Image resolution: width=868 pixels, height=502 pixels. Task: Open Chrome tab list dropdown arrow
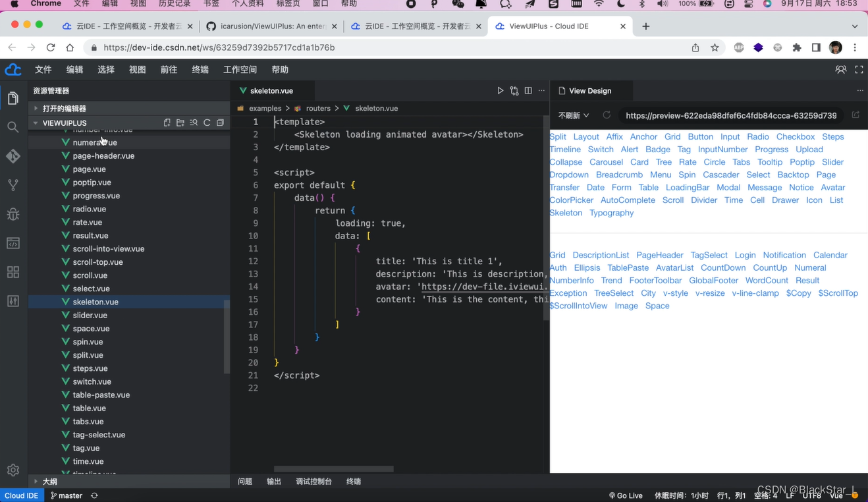point(855,26)
